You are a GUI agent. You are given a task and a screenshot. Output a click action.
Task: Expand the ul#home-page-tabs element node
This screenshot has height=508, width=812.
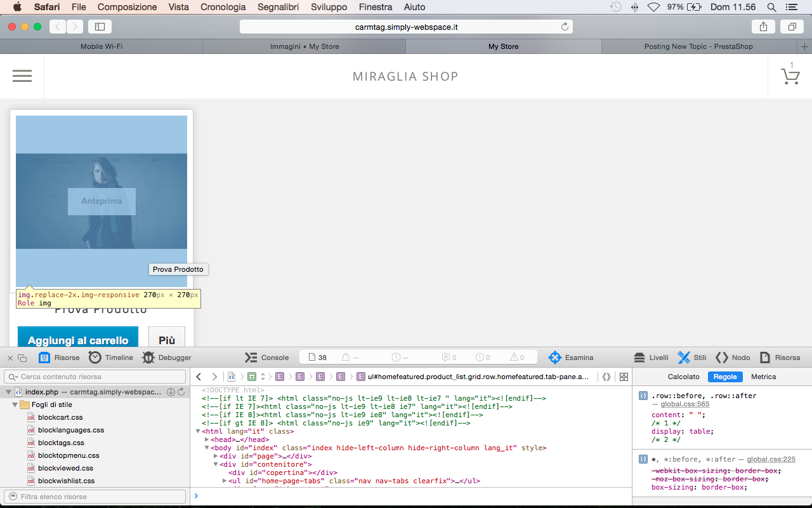(x=225, y=481)
